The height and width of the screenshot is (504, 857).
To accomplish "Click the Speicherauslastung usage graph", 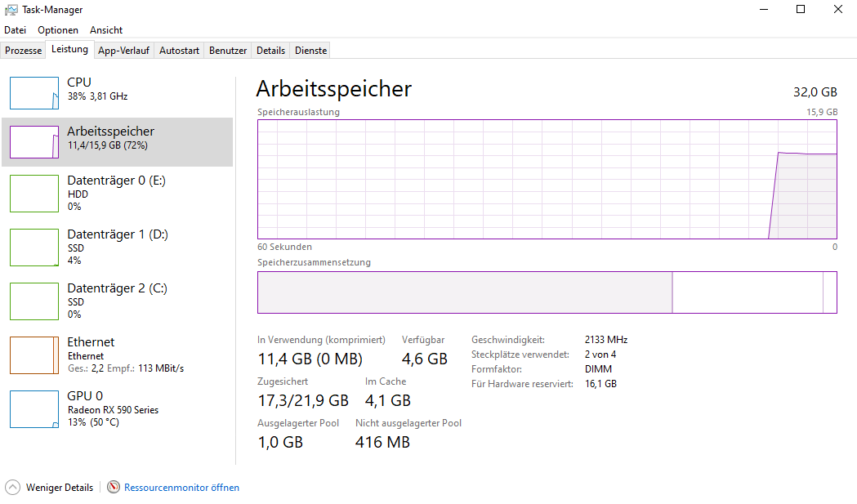I will pyautogui.click(x=547, y=180).
